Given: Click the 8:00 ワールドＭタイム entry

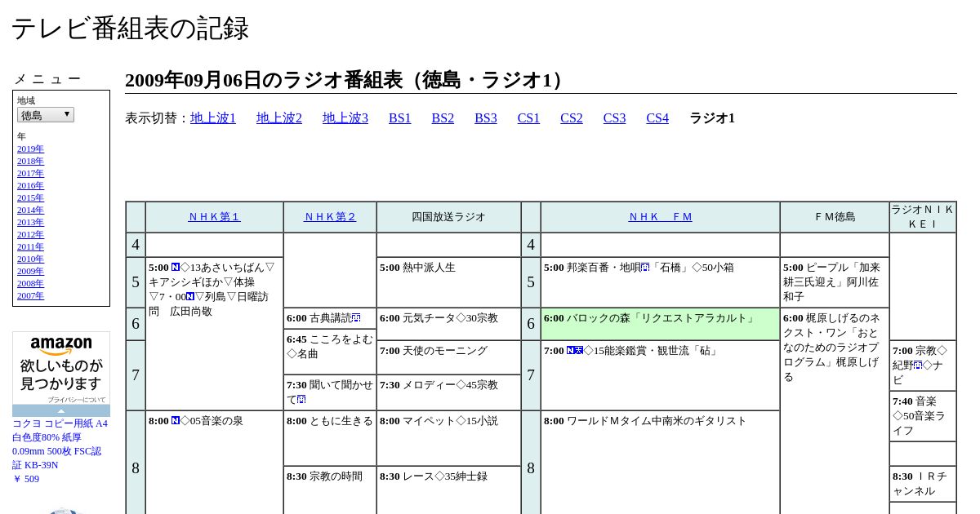Looking at the screenshot, I should click(x=660, y=462).
